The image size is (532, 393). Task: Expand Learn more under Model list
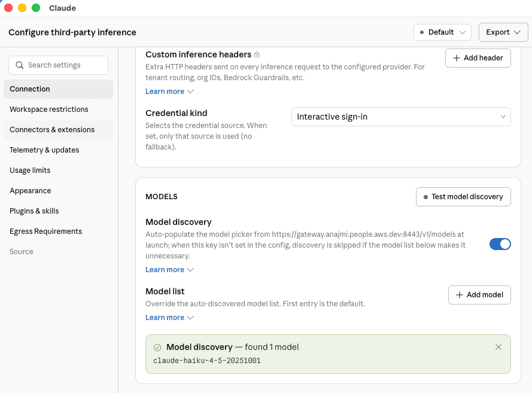coord(169,318)
